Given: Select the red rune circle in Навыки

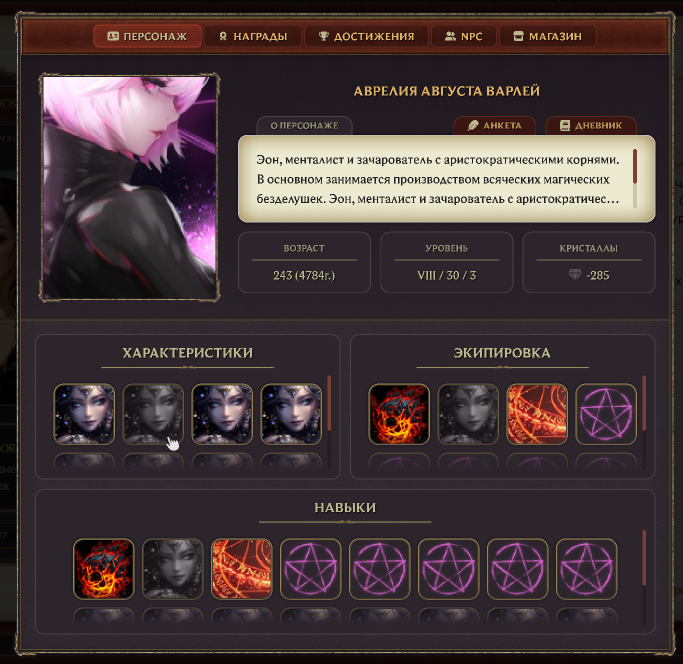Looking at the screenshot, I should click(x=242, y=569).
